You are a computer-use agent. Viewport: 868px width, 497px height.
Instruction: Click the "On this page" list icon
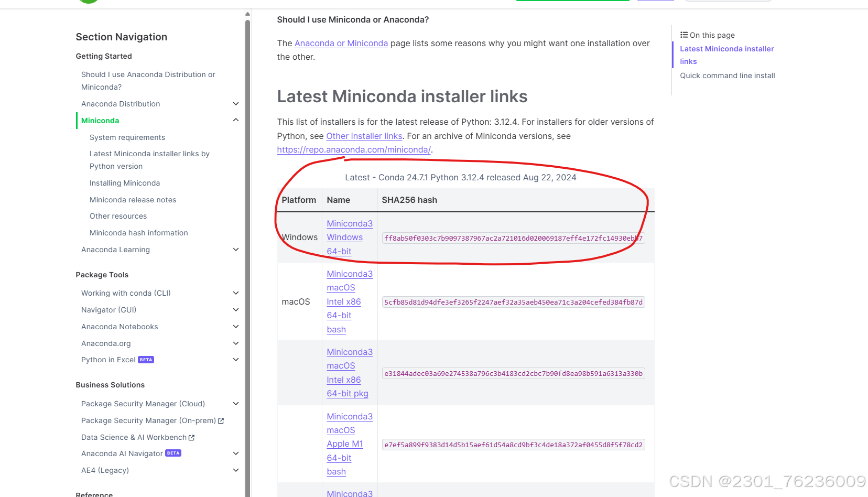pos(683,35)
